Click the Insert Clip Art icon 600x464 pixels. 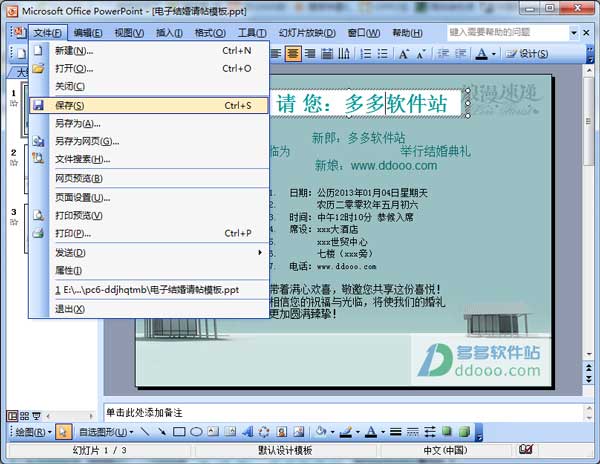coord(282,432)
